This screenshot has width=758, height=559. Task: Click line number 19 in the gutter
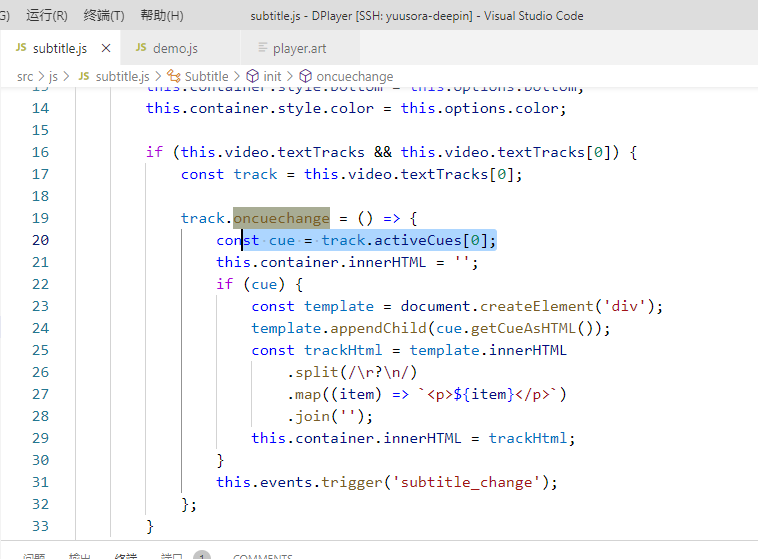click(41, 218)
